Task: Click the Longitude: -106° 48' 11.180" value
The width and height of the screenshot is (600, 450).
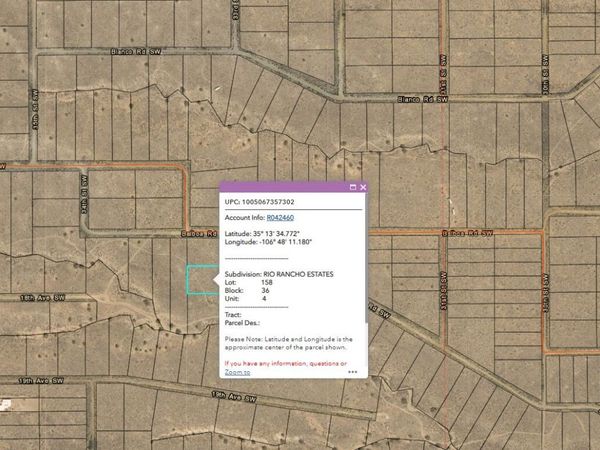Action: pos(268,242)
